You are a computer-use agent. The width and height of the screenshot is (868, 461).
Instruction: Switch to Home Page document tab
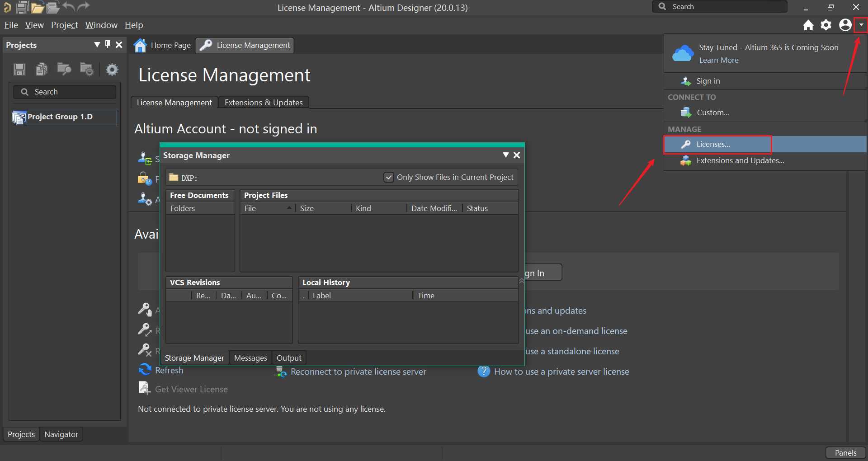pos(163,45)
